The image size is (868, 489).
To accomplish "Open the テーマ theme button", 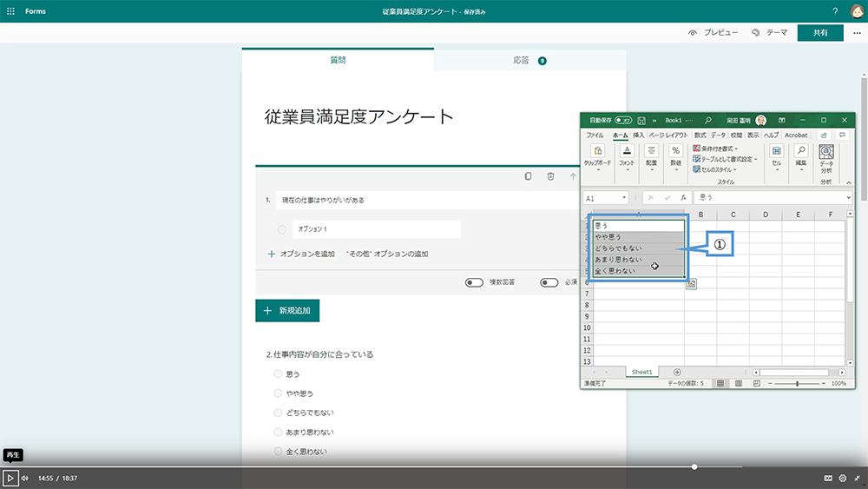I will click(769, 33).
